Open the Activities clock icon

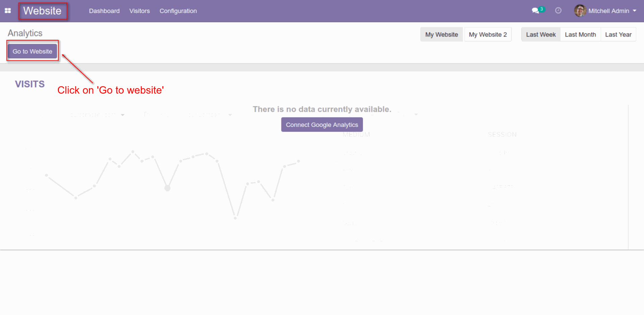coord(558,10)
